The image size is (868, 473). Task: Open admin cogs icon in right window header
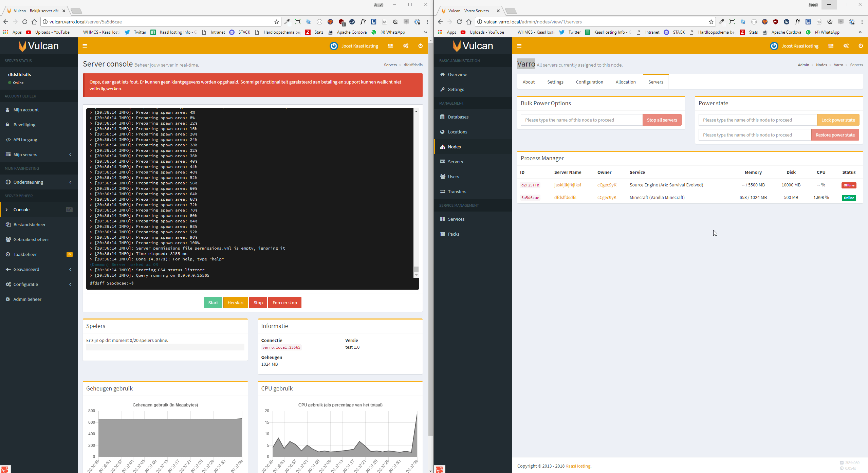pyautogui.click(x=846, y=46)
